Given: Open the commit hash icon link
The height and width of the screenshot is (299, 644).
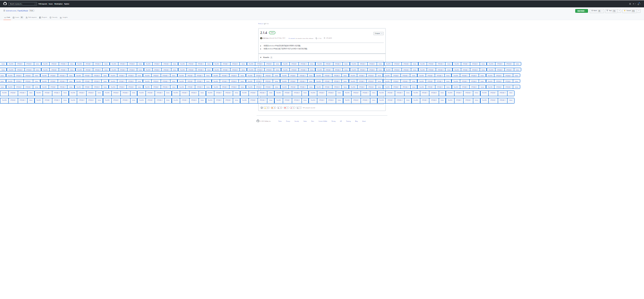Looking at the screenshot, I should click(x=328, y=38).
